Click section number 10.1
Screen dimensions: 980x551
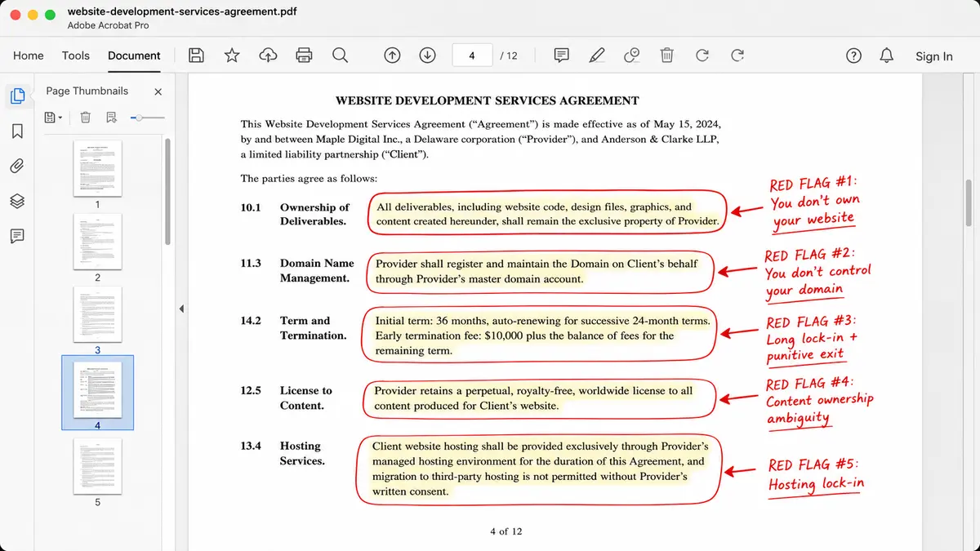pyautogui.click(x=251, y=207)
